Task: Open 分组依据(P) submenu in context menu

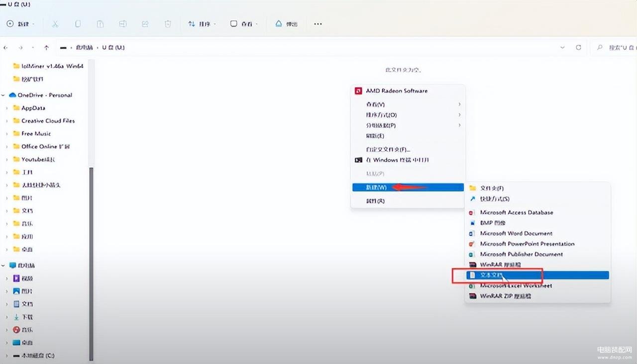Action: 408,125
